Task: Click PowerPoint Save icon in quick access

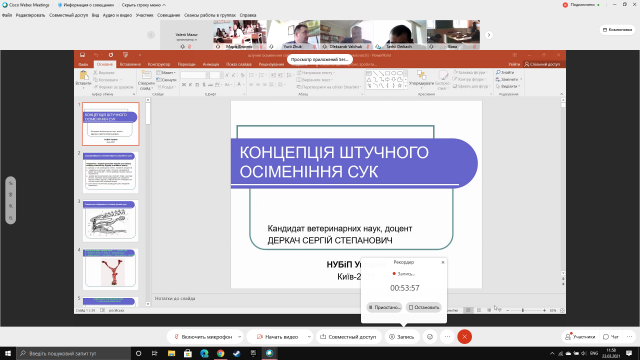Action: pyautogui.click(x=82, y=55)
